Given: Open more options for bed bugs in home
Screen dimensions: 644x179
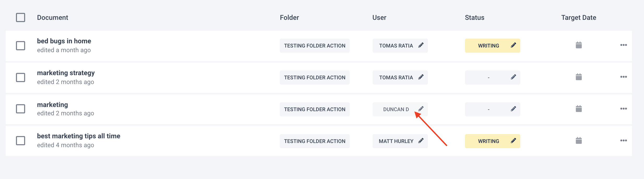Looking at the screenshot, I should pyautogui.click(x=623, y=45).
